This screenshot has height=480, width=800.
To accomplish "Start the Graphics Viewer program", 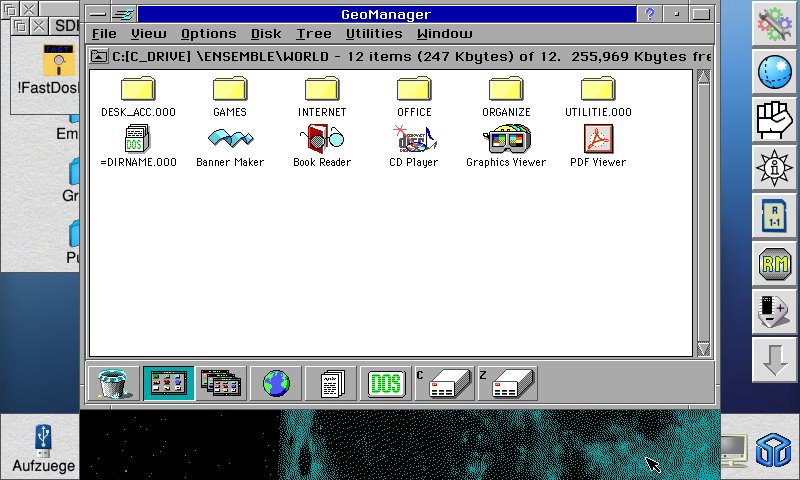I will click(x=506, y=139).
